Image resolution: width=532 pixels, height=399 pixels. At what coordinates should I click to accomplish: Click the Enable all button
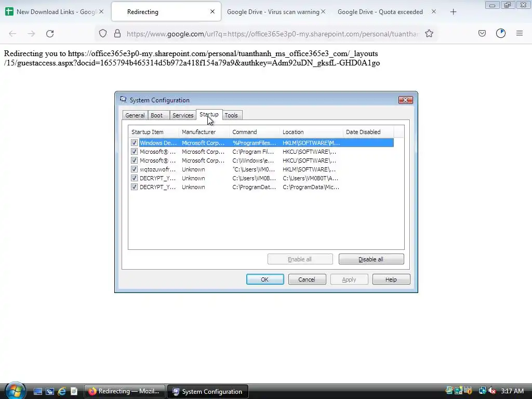[x=300, y=259]
